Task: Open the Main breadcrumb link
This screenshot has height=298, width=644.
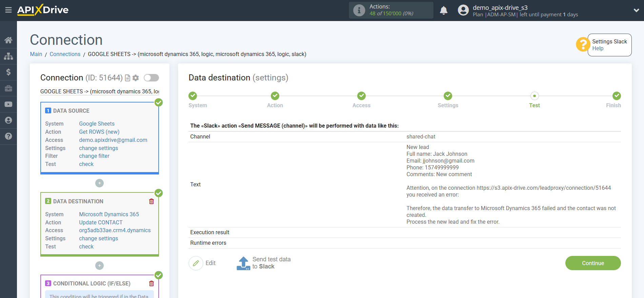Action: tap(36, 54)
